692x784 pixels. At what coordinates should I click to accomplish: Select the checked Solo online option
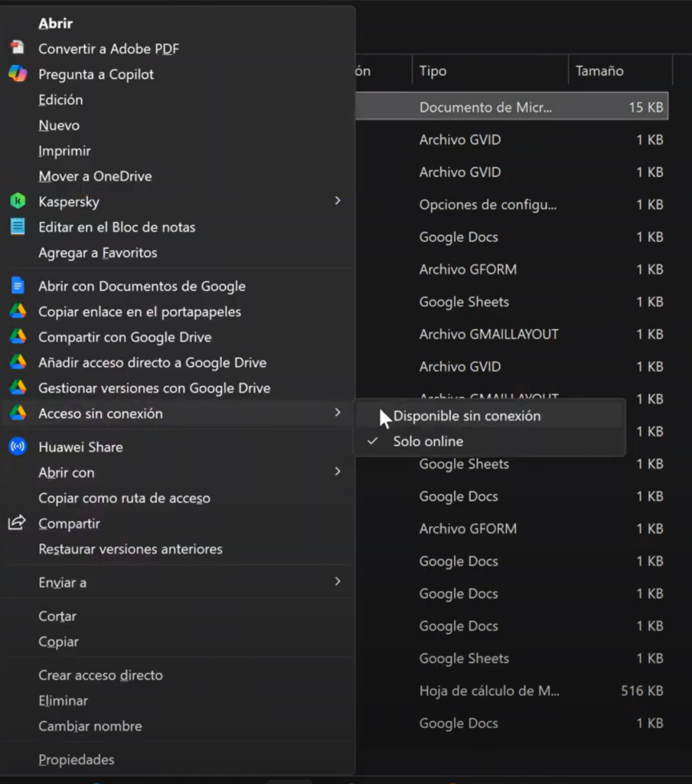[428, 442]
